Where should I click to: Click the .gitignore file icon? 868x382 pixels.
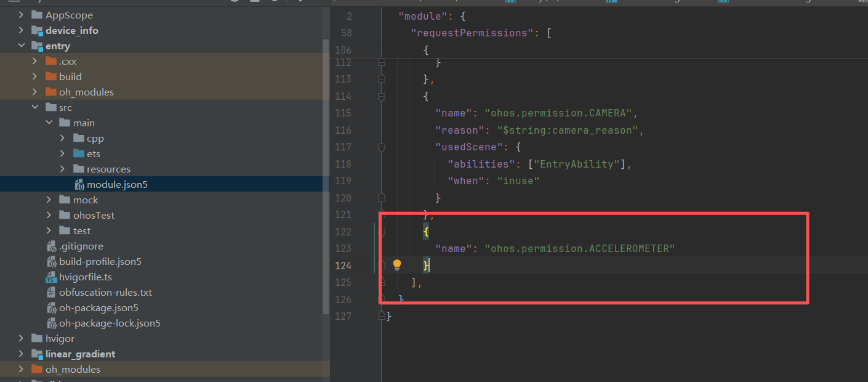click(x=52, y=246)
